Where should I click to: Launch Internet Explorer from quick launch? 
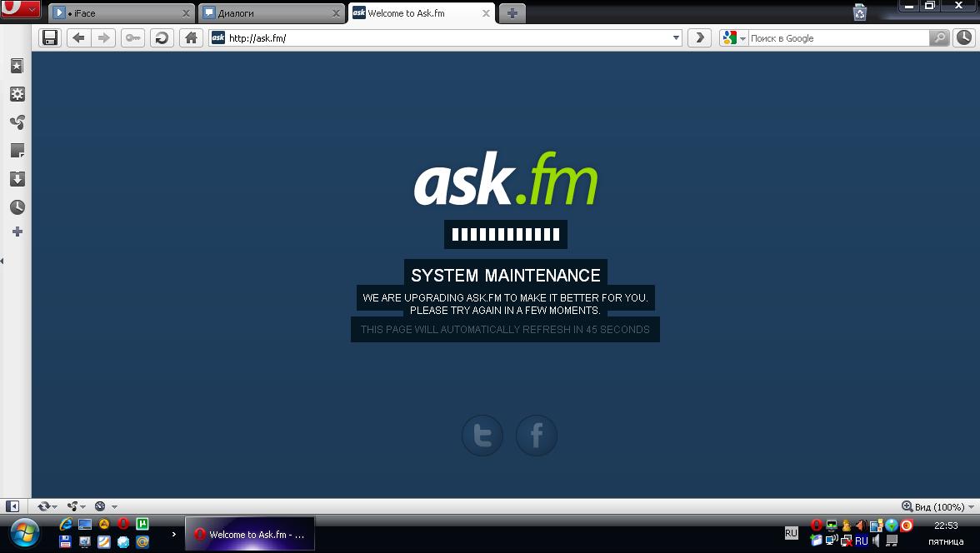click(x=65, y=524)
